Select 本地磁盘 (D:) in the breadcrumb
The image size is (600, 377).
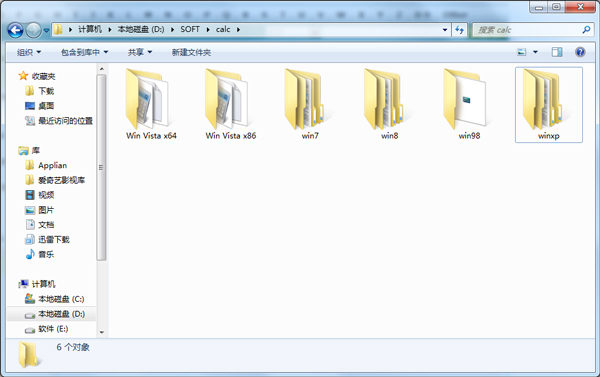coord(141,29)
